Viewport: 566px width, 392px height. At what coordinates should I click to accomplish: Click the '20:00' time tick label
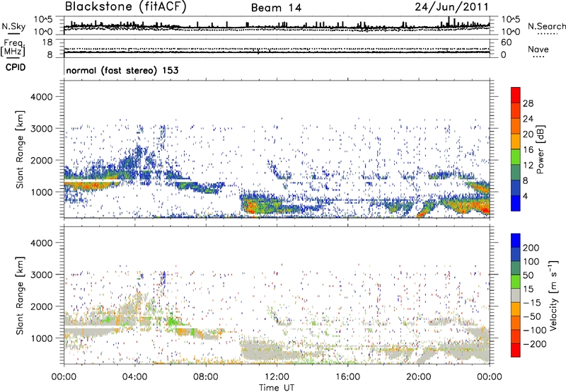pos(419,377)
